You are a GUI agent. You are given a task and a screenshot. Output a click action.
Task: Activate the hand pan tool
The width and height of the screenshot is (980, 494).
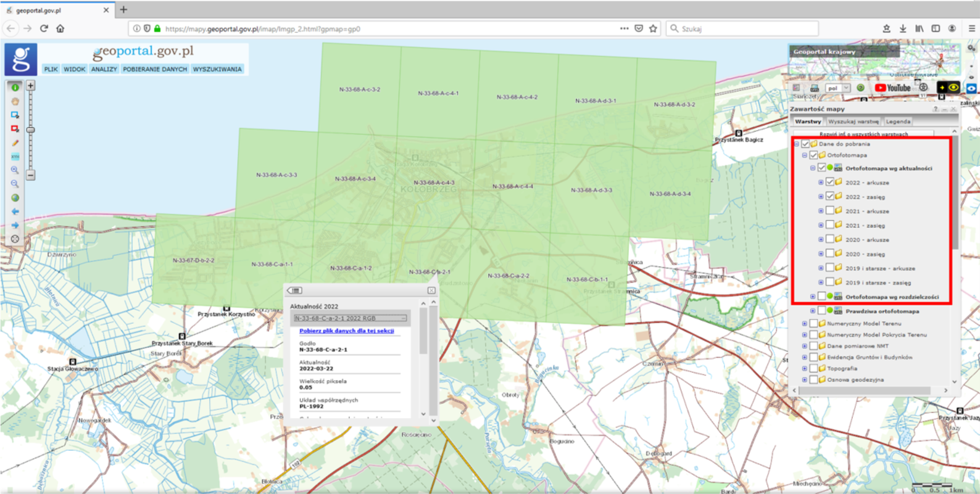pyautogui.click(x=15, y=101)
